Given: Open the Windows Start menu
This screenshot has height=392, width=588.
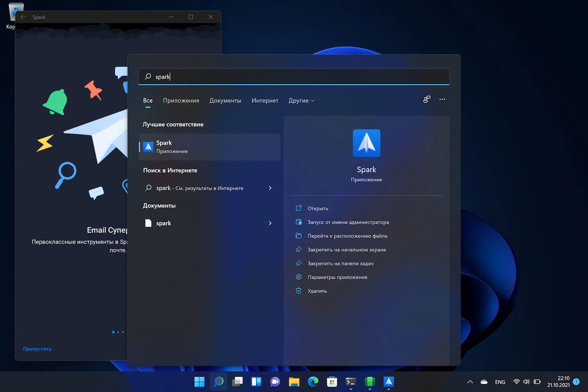Looking at the screenshot, I should pos(200,382).
